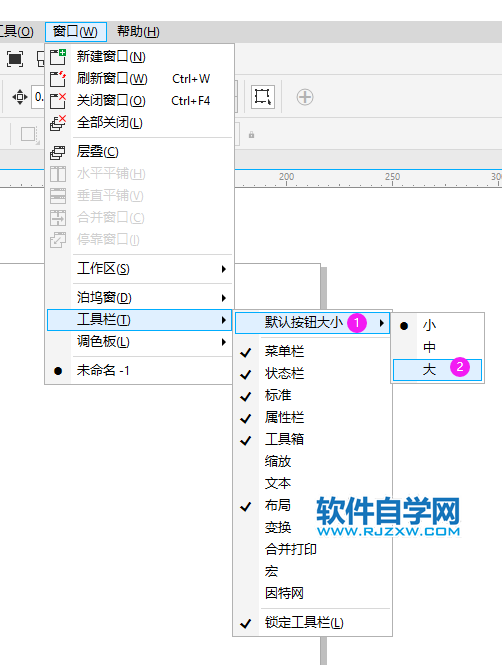The height and width of the screenshot is (665, 502).
Task: Click the small lock ratio icon
Action: [x=251, y=135]
